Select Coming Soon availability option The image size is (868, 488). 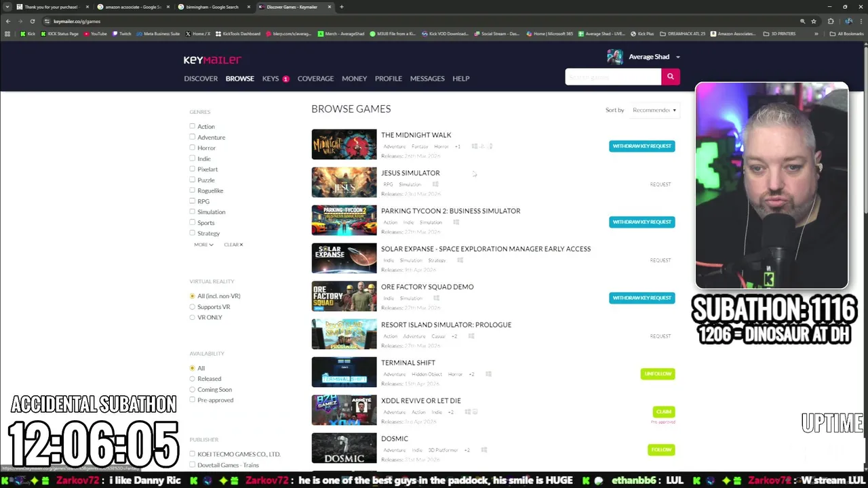193,390
